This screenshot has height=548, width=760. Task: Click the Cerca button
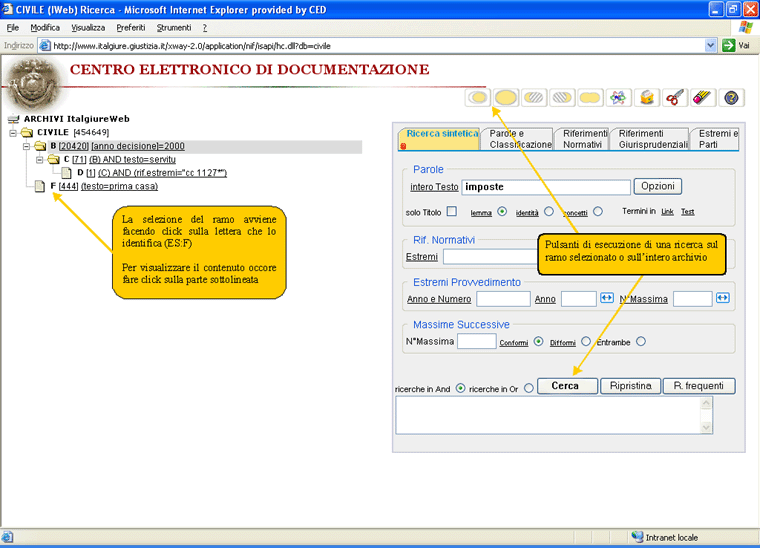(567, 386)
